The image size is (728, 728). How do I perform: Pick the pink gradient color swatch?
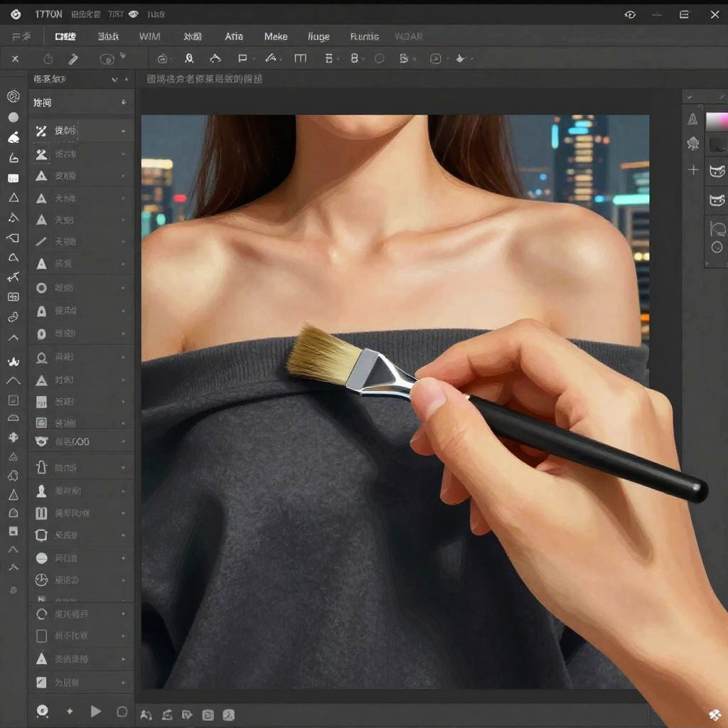tap(716, 120)
